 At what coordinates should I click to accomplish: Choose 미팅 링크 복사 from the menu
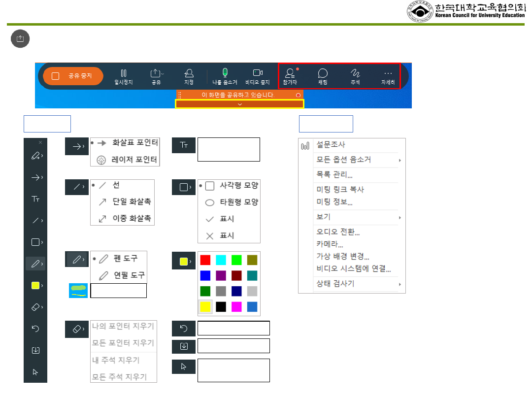[x=340, y=190]
